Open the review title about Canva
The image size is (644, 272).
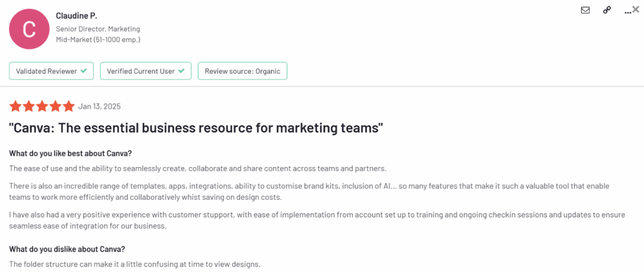(x=196, y=128)
